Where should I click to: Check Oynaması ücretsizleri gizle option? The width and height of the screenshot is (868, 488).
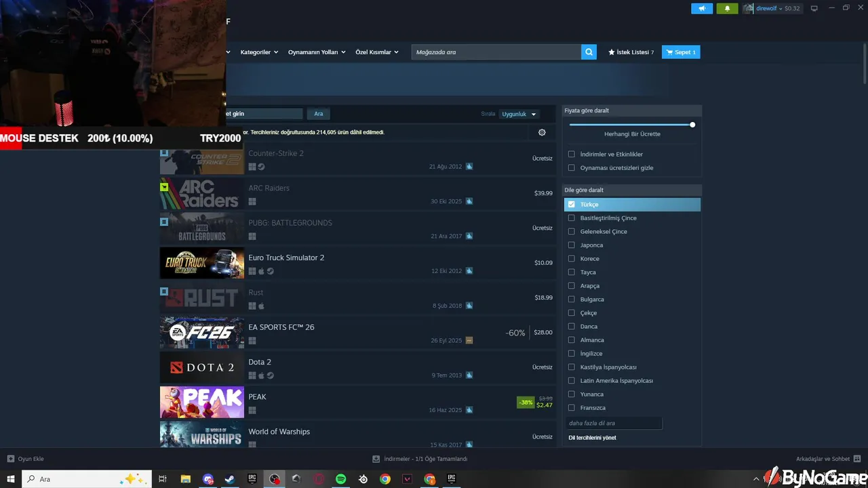tap(572, 167)
